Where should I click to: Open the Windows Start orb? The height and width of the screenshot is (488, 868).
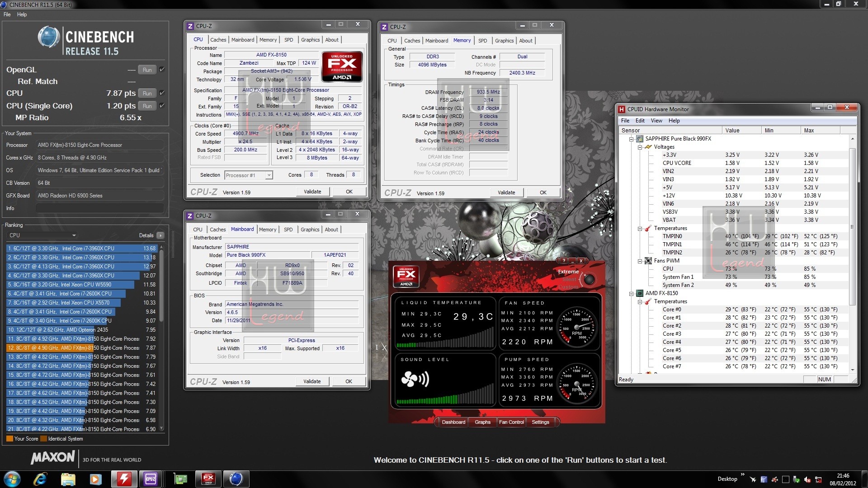(12, 479)
